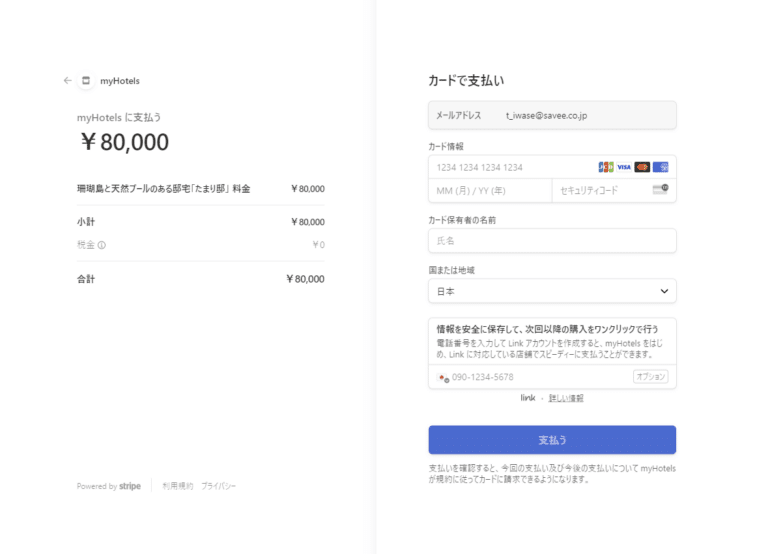Click the 珊瑚島と天然プール item description
770x554 pixels.
[164, 189]
